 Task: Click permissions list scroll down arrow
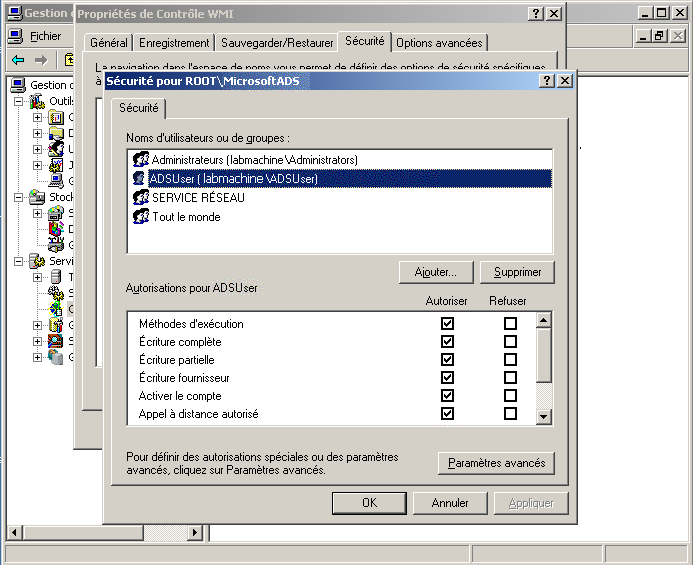pyautogui.click(x=544, y=416)
